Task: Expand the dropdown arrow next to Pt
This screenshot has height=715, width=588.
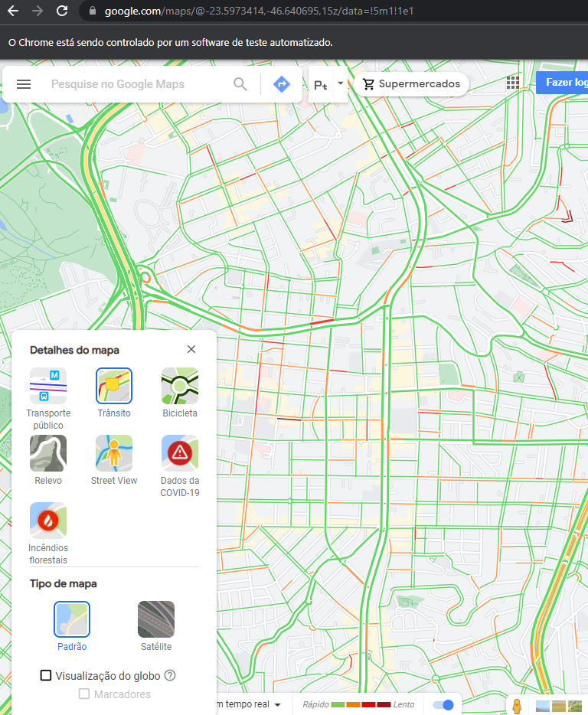Action: tap(340, 83)
